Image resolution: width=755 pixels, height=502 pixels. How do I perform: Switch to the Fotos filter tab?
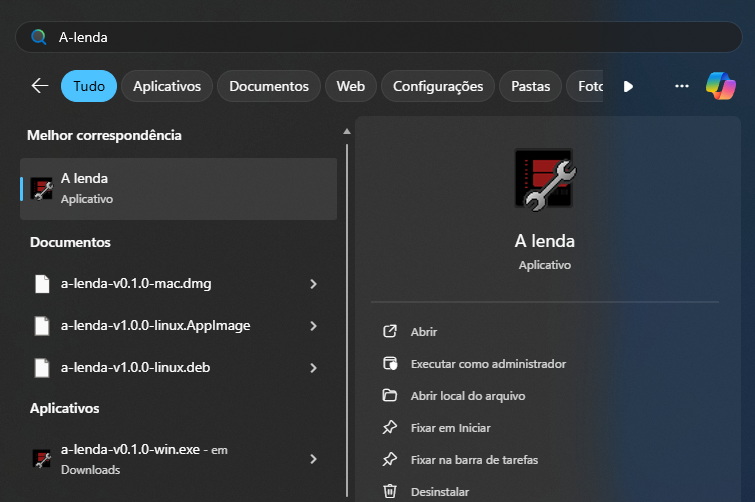pos(585,86)
